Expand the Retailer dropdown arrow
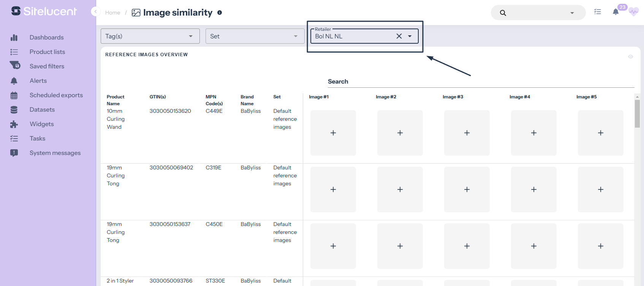The width and height of the screenshot is (644, 286). tap(410, 36)
